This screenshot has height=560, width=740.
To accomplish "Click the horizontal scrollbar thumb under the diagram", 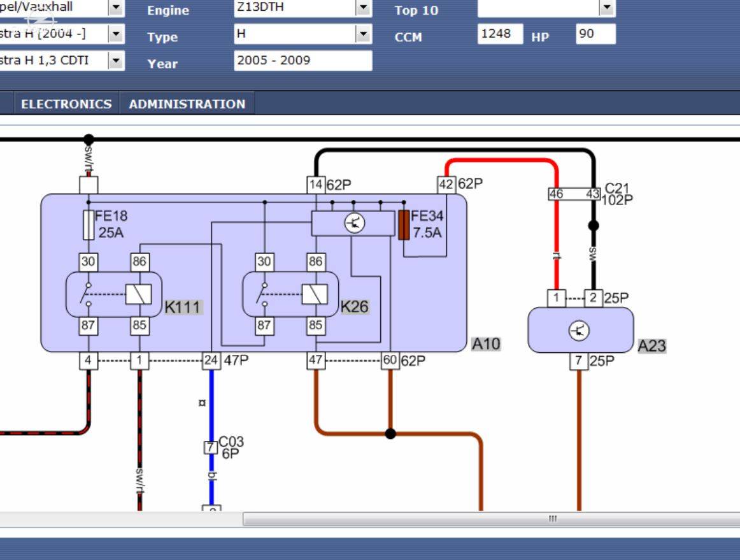I will (x=491, y=519).
